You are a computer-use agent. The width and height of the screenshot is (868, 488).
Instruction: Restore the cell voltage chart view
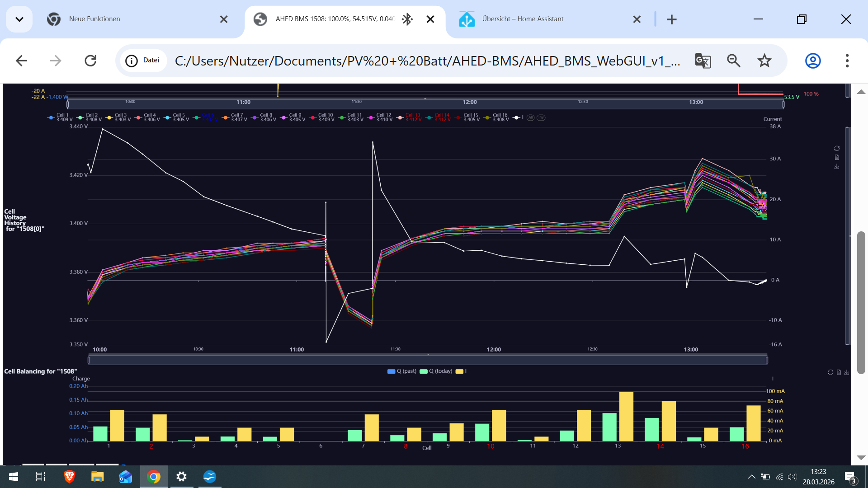837,149
